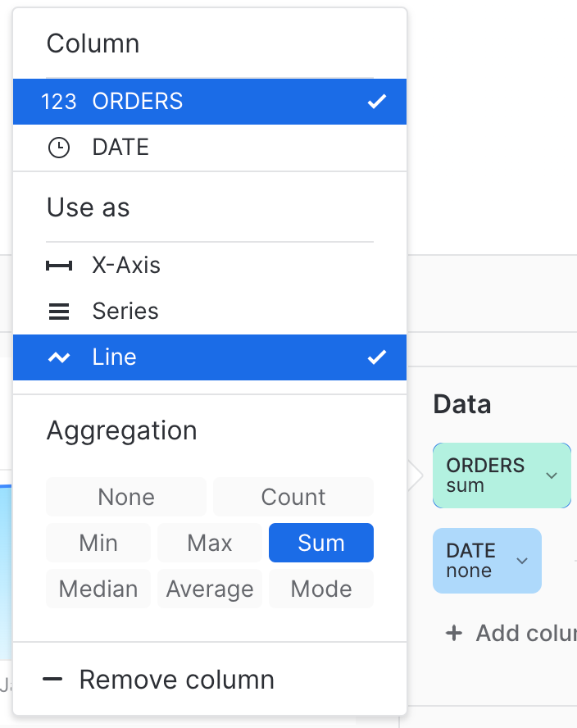Click the clock icon next to DATE

click(x=59, y=148)
